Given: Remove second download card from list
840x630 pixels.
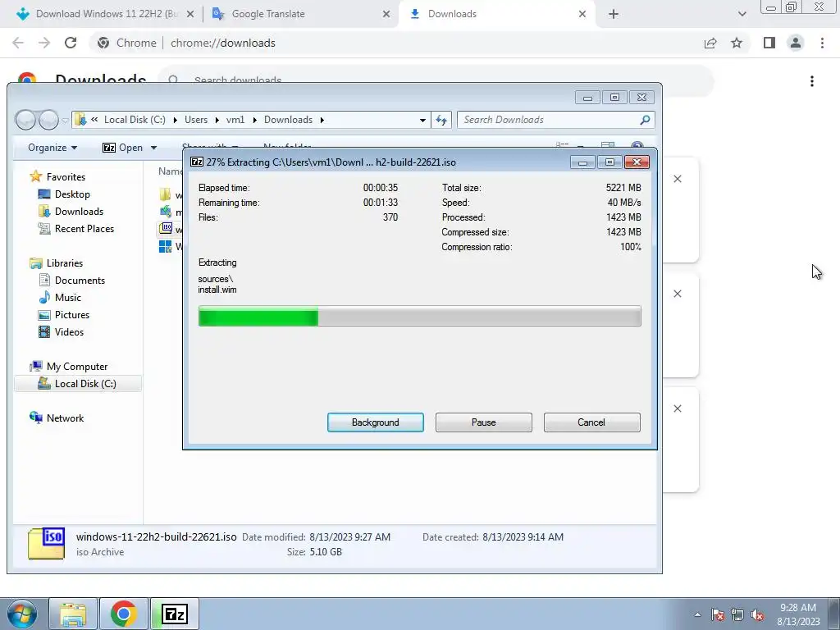Looking at the screenshot, I should (x=677, y=294).
